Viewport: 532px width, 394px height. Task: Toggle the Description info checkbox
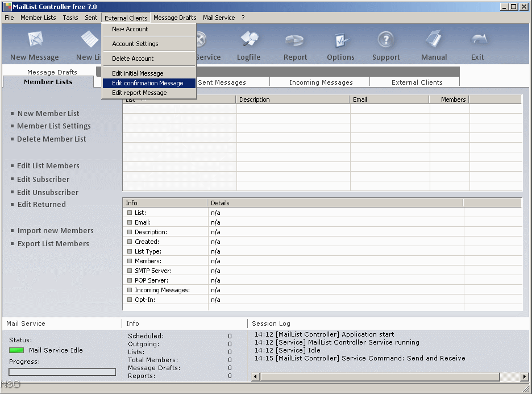pos(128,232)
